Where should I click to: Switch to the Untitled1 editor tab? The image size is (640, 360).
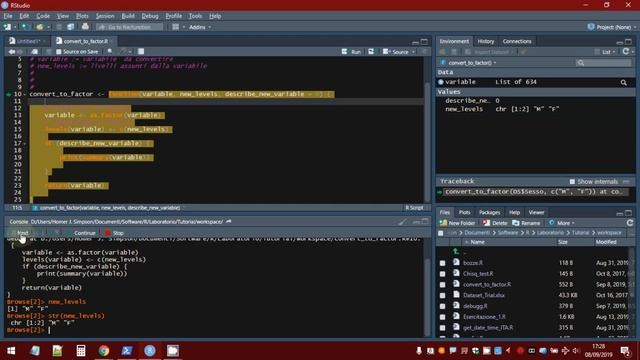coord(28,41)
